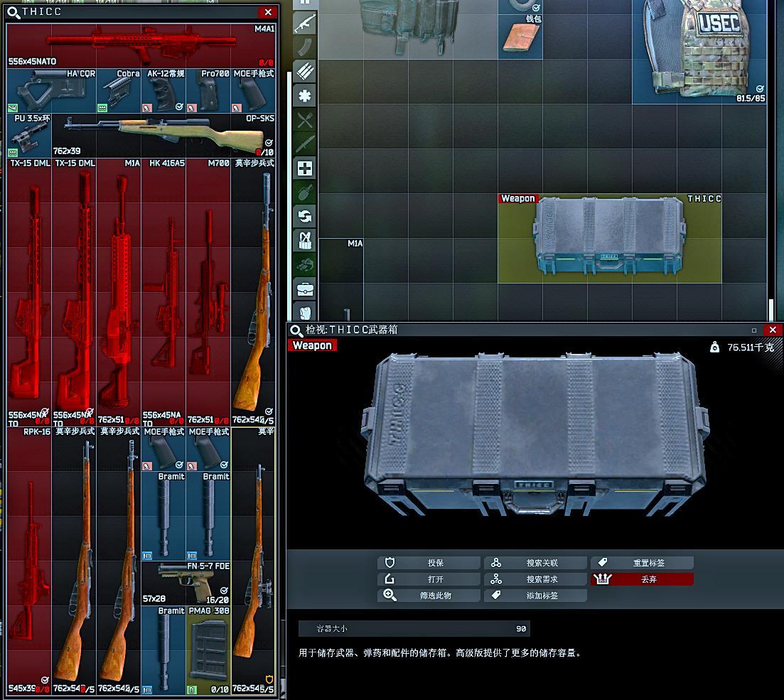
Task: Click the 76.511千克 weight value
Action: (x=751, y=347)
